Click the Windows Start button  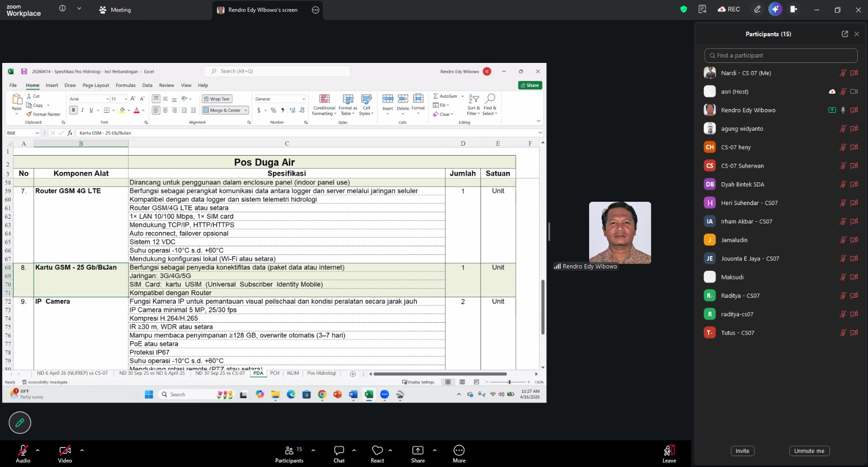149,394
